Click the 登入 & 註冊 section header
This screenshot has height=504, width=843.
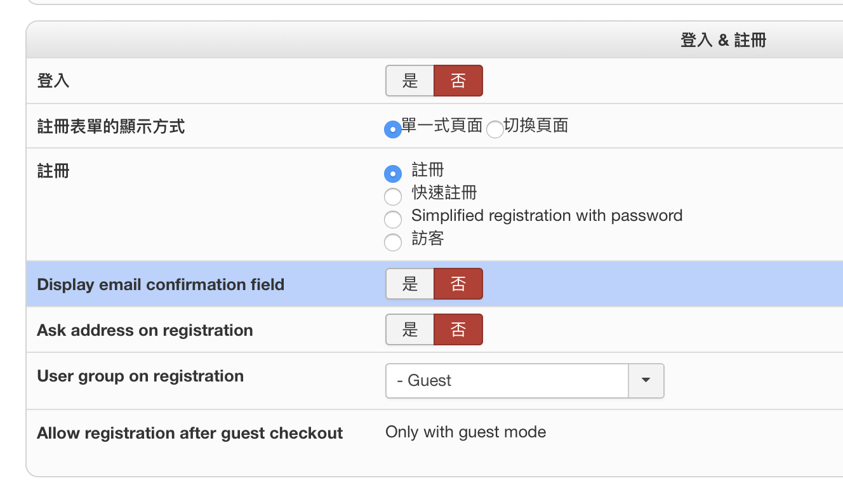pyautogui.click(x=723, y=41)
